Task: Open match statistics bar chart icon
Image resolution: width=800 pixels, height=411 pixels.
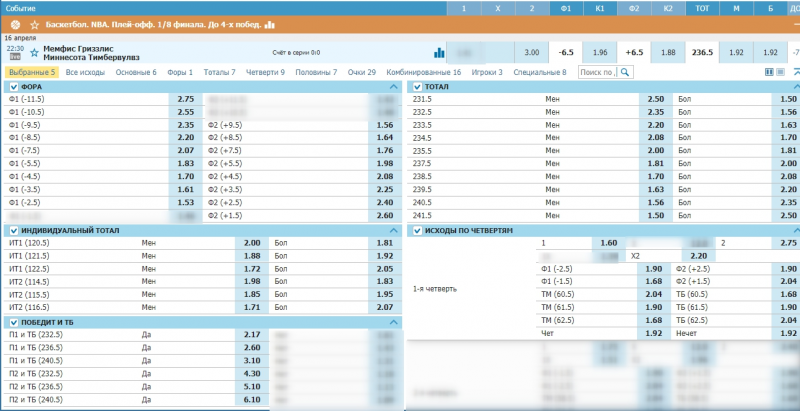Action: (x=439, y=52)
